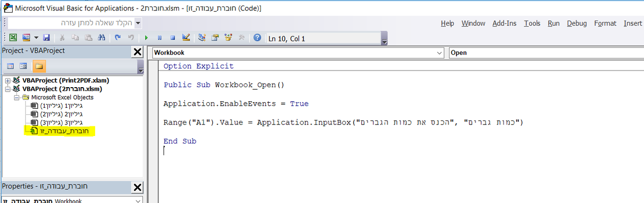The image size is (644, 203).
Task: Click the Reset stop square icon
Action: [173, 38]
